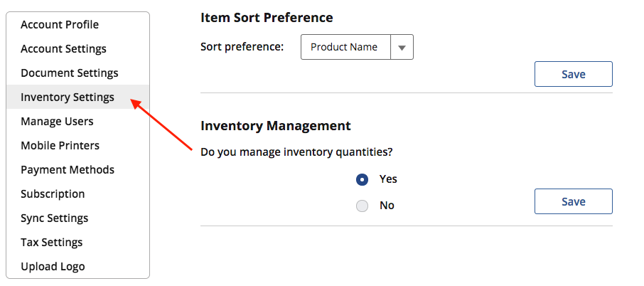Image resolution: width=644 pixels, height=286 pixels.
Task: Go to Account Settings in sidebar
Action: pyautogui.click(x=63, y=49)
